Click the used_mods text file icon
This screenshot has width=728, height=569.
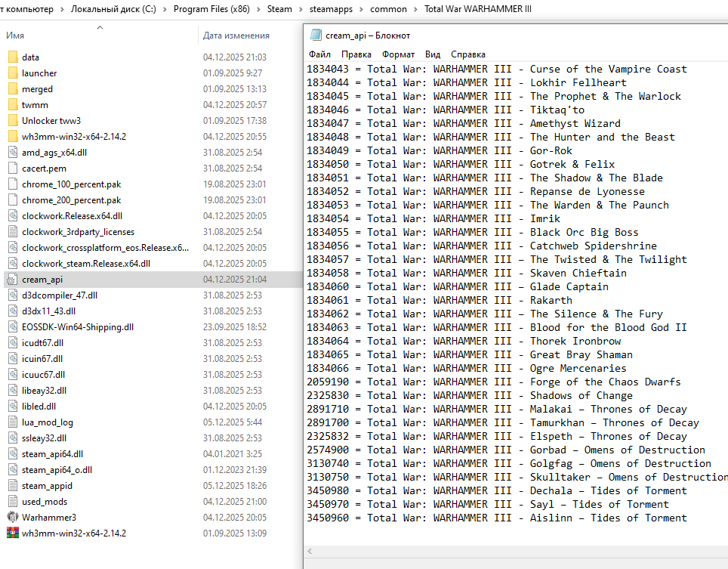[x=13, y=502]
